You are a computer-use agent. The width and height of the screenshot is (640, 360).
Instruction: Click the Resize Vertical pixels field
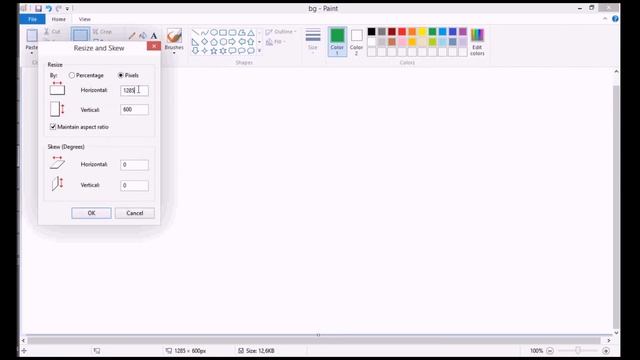point(134,109)
